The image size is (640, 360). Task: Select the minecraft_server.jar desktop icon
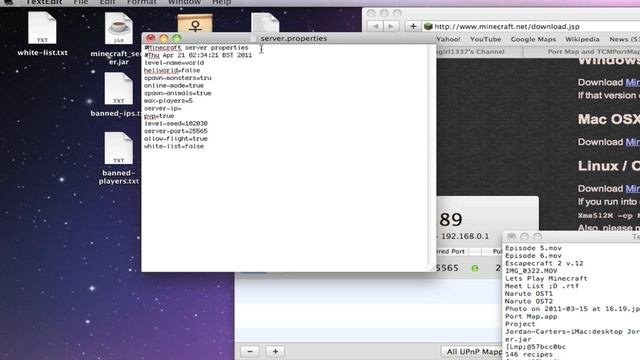coord(118,28)
